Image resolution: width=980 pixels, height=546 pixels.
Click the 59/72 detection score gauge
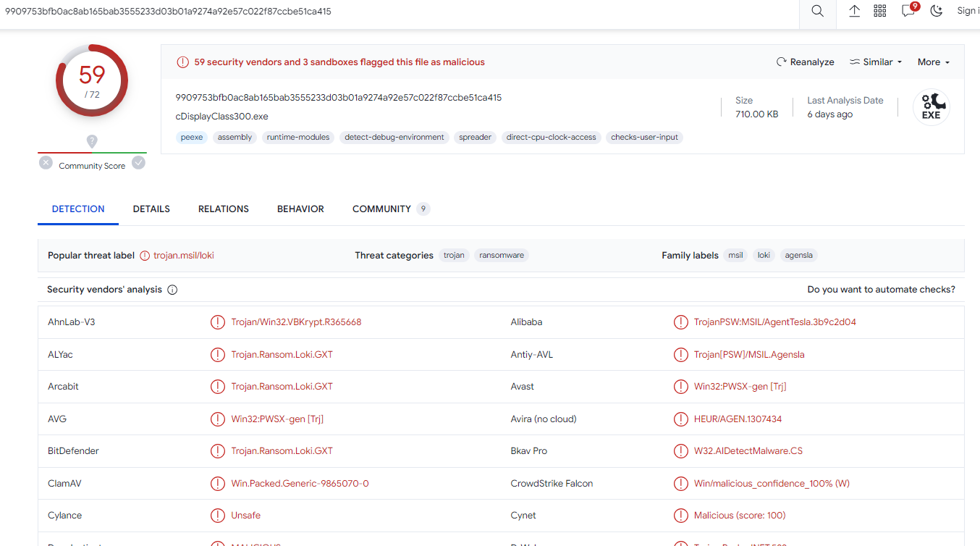(x=92, y=80)
